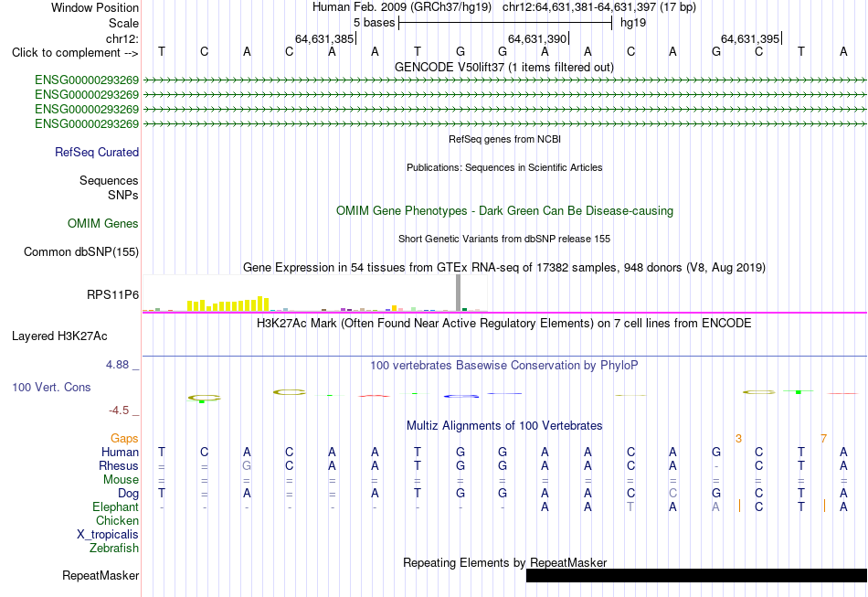Click the -4.5 PhyloP lower value

[x=119, y=410]
